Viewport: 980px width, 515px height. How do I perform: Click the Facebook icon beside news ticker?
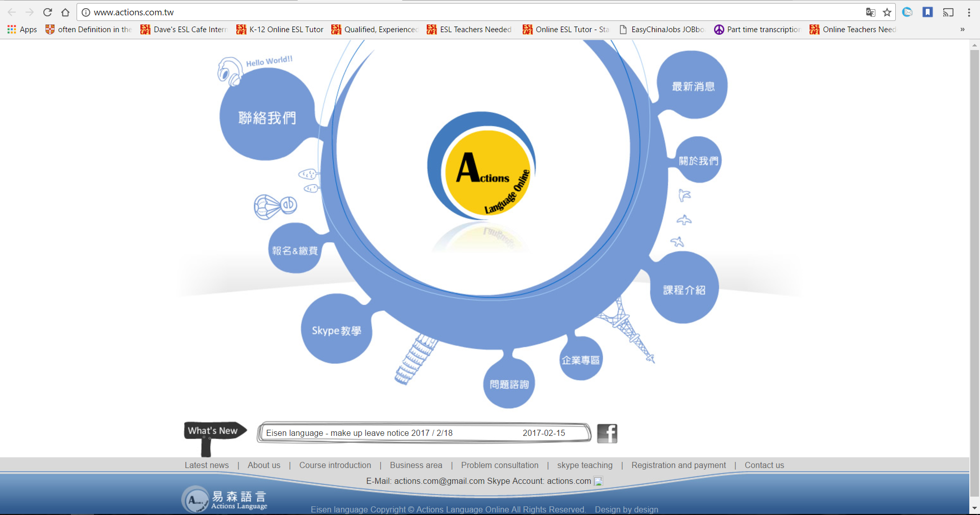[x=607, y=433]
